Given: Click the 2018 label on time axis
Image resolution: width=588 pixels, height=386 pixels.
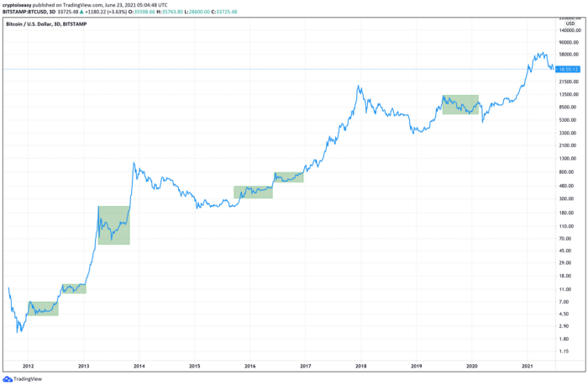Looking at the screenshot, I should click(x=360, y=367).
